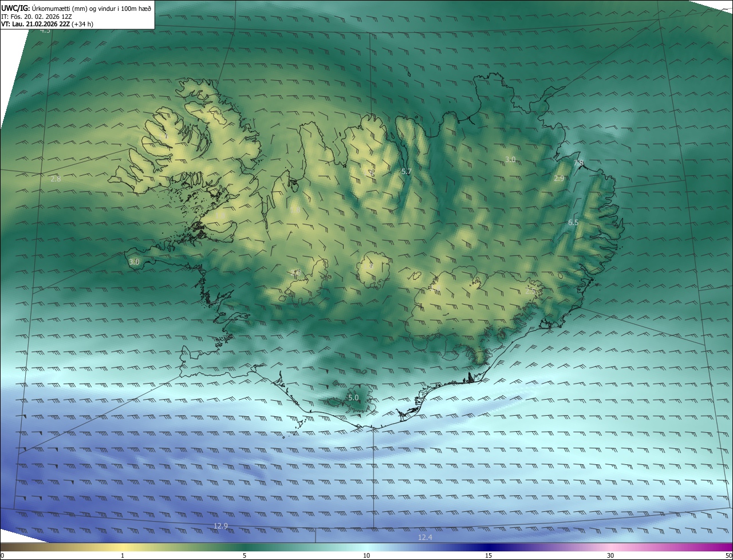Click the 3.0 value in northeast Iceland
The width and height of the screenshot is (733, 560).
(510, 159)
